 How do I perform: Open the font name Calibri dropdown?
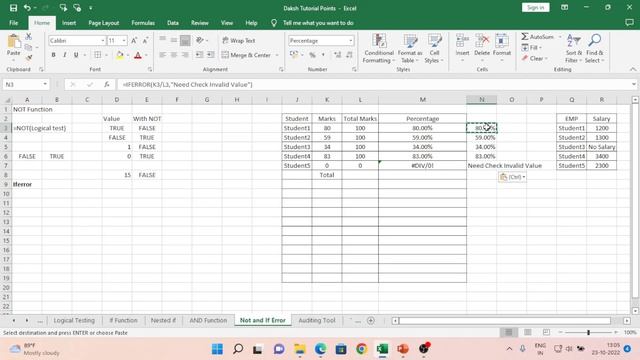point(102,40)
